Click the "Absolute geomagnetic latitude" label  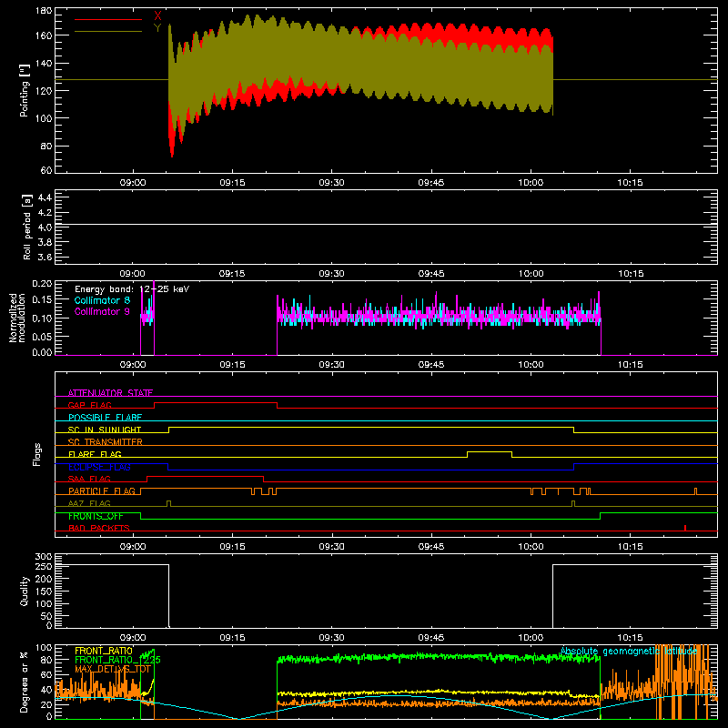coord(629,652)
